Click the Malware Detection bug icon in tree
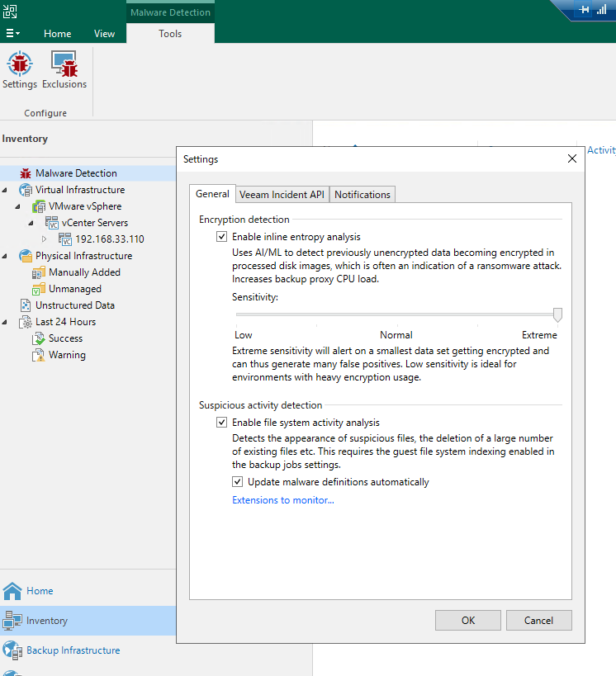The image size is (616, 676). click(26, 173)
